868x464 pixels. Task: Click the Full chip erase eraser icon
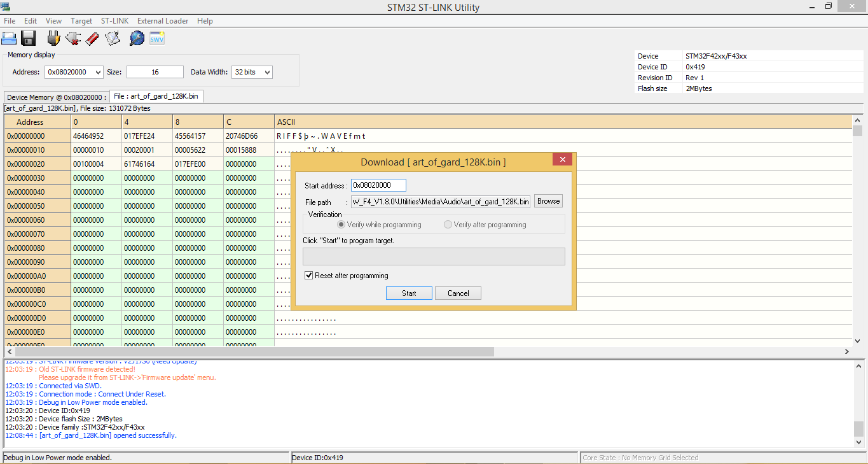point(92,38)
